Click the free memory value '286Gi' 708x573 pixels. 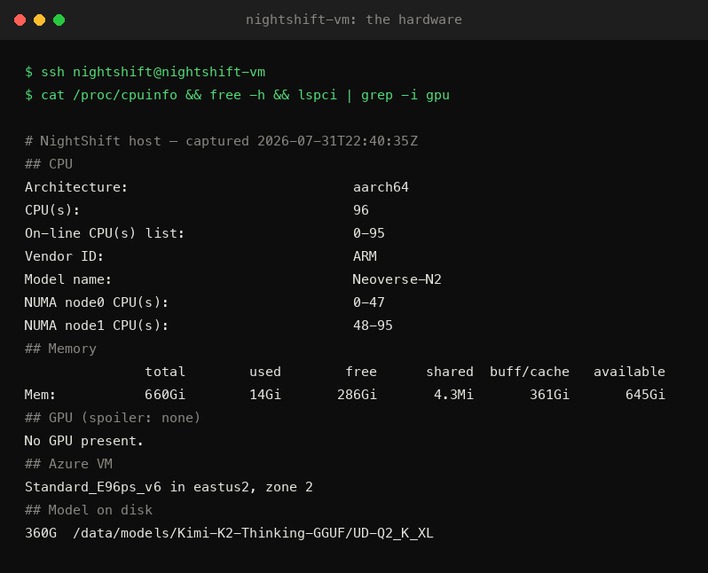(357, 395)
